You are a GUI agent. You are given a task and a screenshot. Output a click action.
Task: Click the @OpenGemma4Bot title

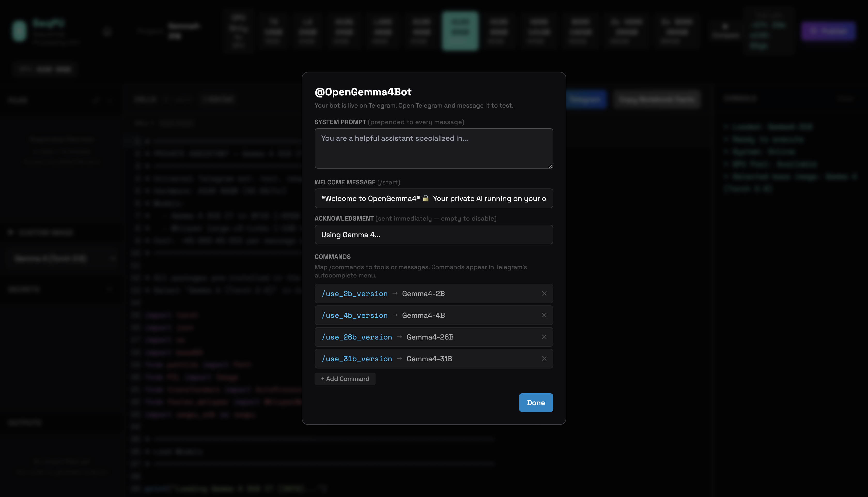pyautogui.click(x=363, y=92)
